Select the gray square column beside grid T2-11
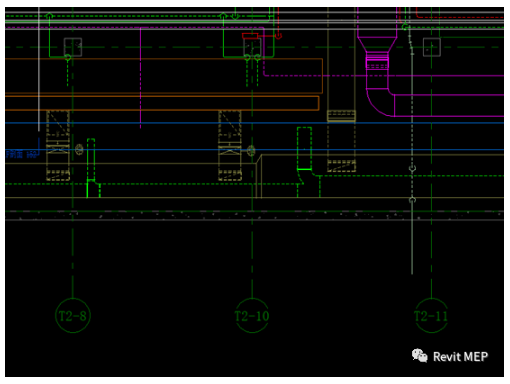The width and height of the screenshot is (510, 384). pyautogui.click(x=432, y=47)
